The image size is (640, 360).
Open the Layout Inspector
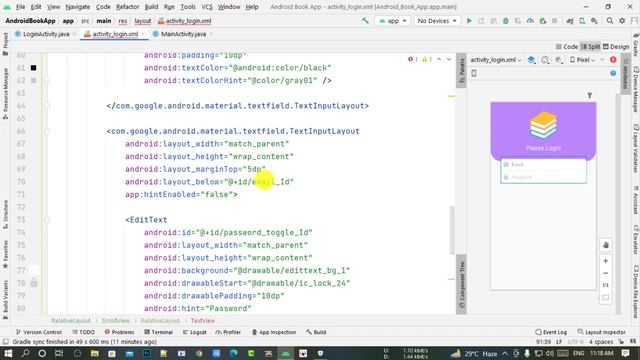click(x=602, y=332)
